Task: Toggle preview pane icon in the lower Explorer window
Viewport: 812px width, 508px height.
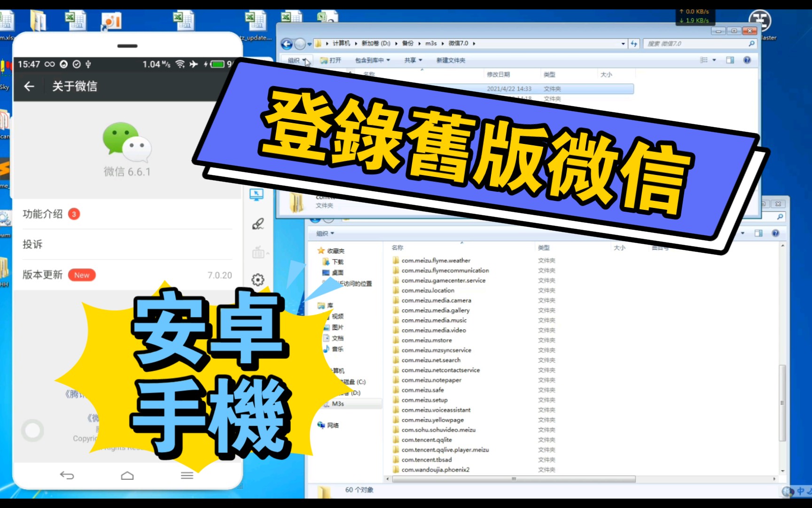Action: [758, 233]
